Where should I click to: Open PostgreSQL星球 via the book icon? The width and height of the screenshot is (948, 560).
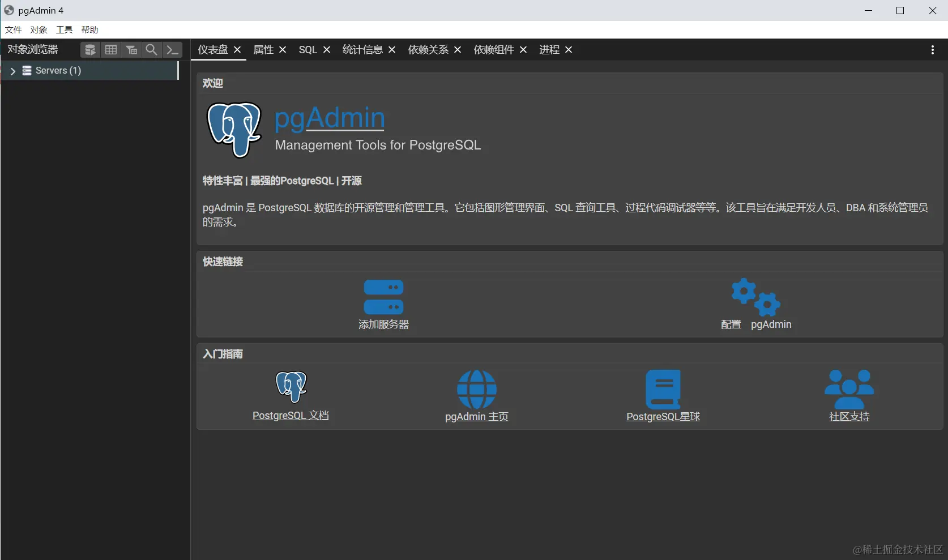pos(663,390)
